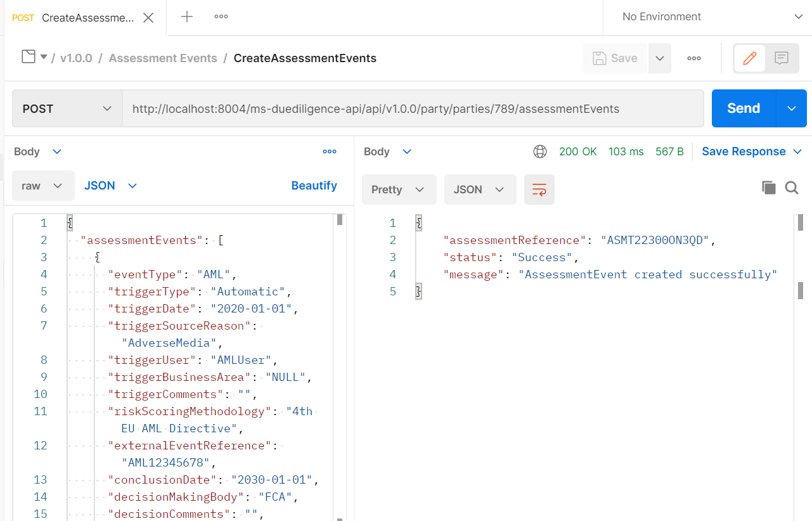Click the collection folder icon in breadcrumb
Viewport: 812px width, 521px height.
click(29, 58)
